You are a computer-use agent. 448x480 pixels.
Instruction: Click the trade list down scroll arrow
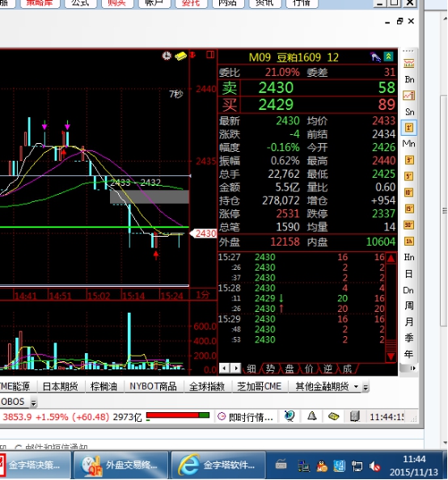click(x=391, y=356)
